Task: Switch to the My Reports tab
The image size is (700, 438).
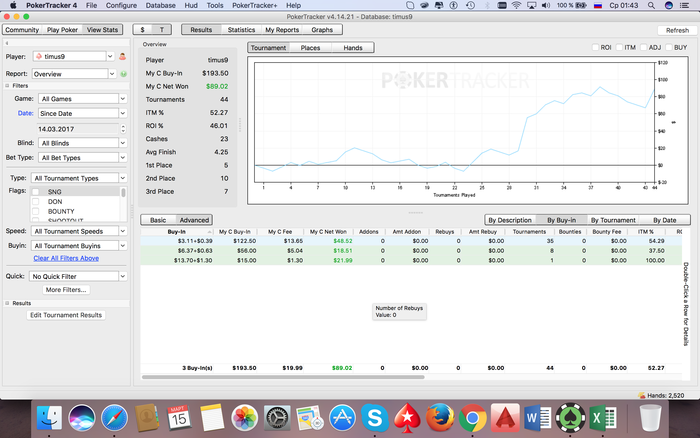Action: (282, 30)
